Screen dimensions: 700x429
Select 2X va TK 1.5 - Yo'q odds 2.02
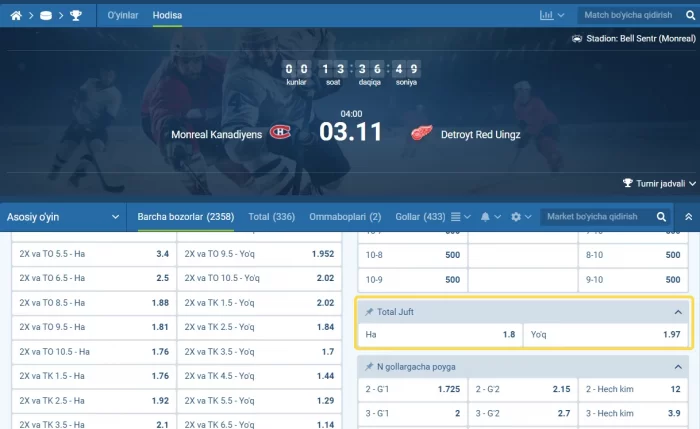259,303
